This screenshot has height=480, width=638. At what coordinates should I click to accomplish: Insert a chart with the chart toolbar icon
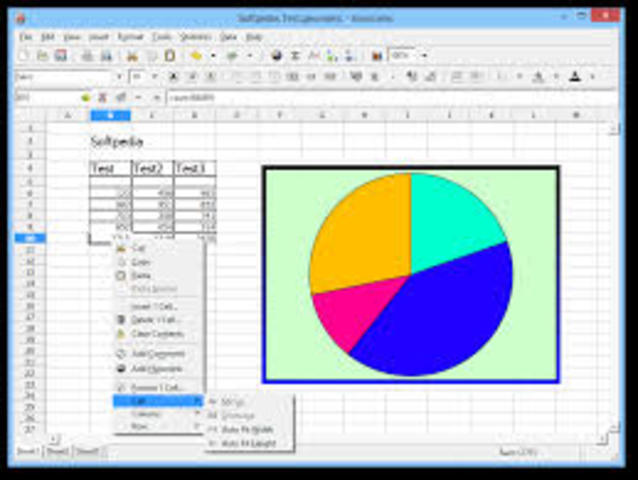tap(377, 56)
